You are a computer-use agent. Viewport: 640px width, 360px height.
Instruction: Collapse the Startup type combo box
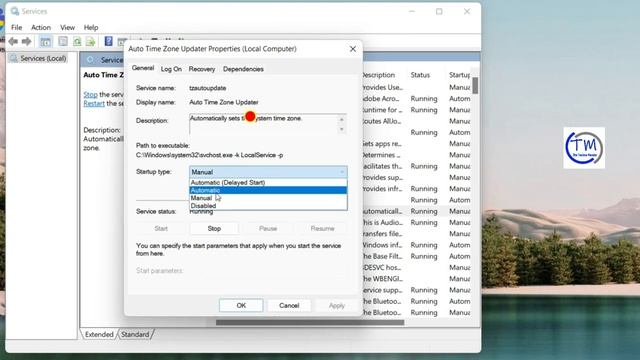tap(268, 172)
